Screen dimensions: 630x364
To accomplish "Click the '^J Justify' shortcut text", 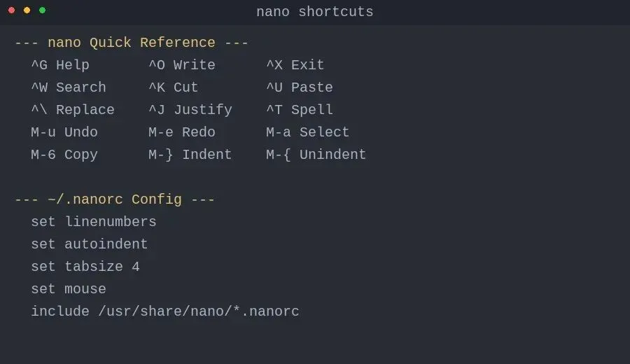I will (x=190, y=110).
